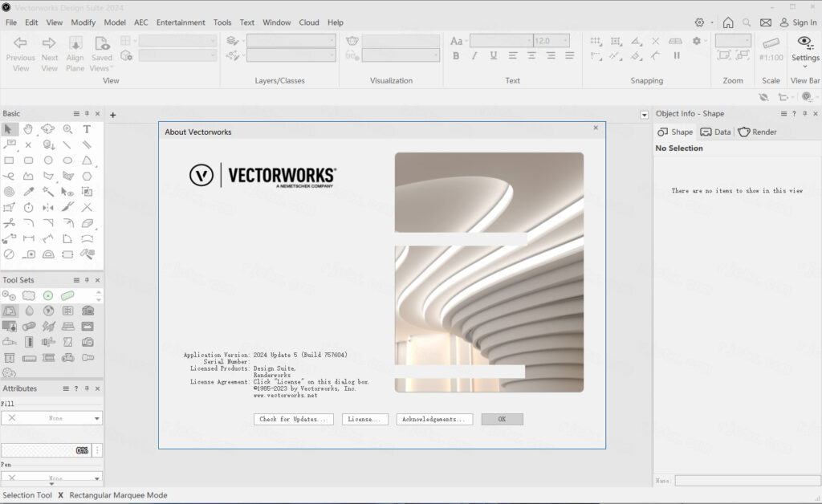
Task: Select the Zoom magnifier tool
Action: coord(67,129)
